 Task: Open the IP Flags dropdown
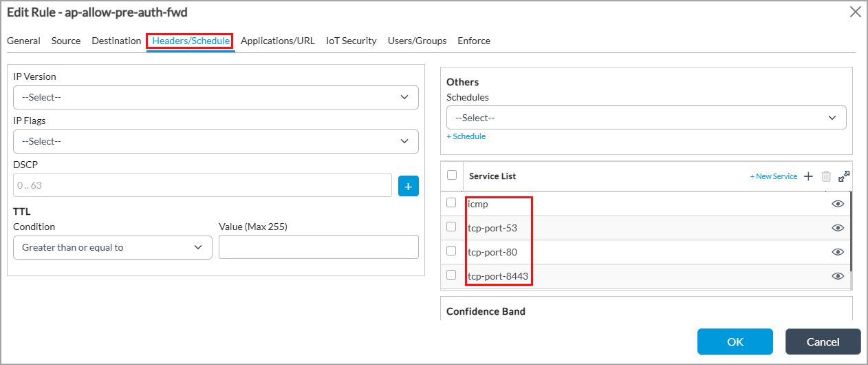coord(216,141)
